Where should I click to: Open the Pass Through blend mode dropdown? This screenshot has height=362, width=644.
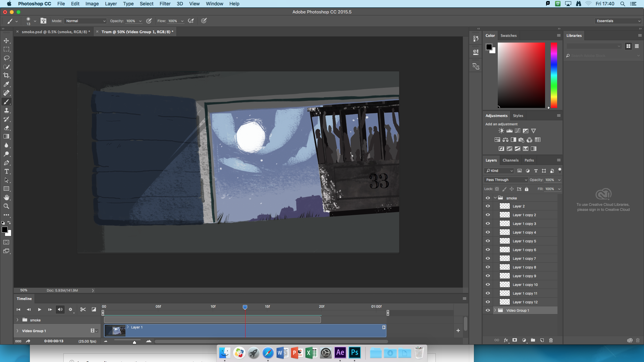tap(506, 180)
